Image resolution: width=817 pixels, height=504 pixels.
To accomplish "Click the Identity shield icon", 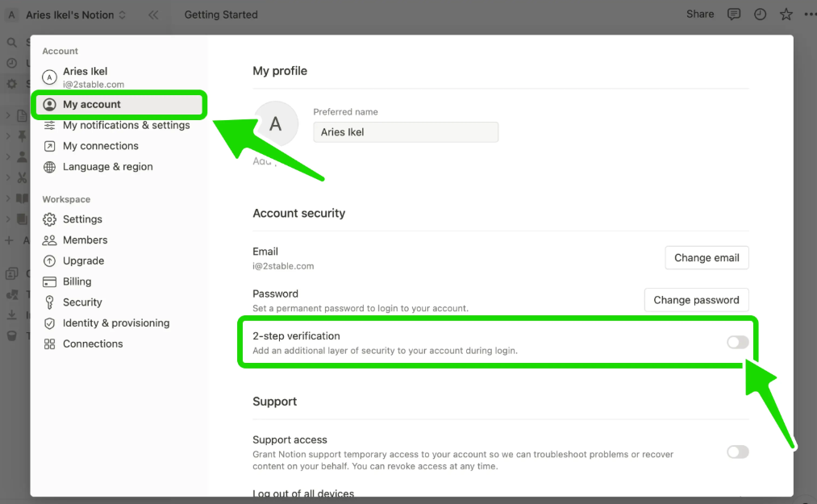I will pyautogui.click(x=49, y=323).
